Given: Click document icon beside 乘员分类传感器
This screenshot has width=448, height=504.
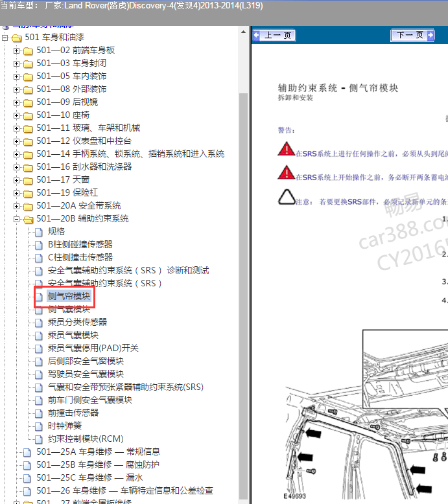Looking at the screenshot, I should coord(39,323).
